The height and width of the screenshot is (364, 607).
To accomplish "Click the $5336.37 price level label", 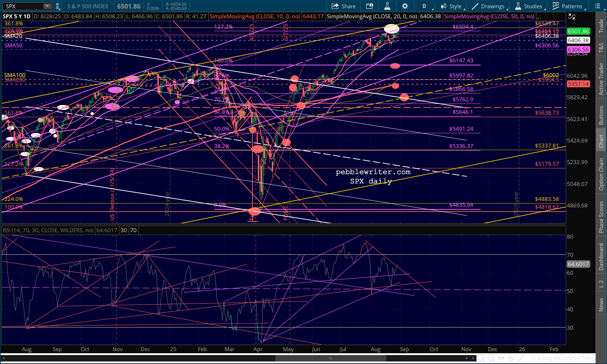I will (x=461, y=146).
